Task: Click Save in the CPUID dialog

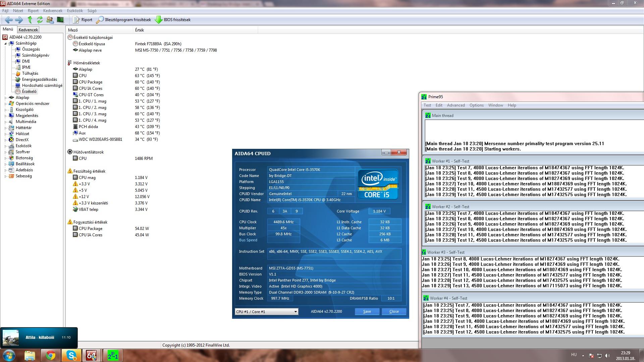Action: pyautogui.click(x=367, y=312)
